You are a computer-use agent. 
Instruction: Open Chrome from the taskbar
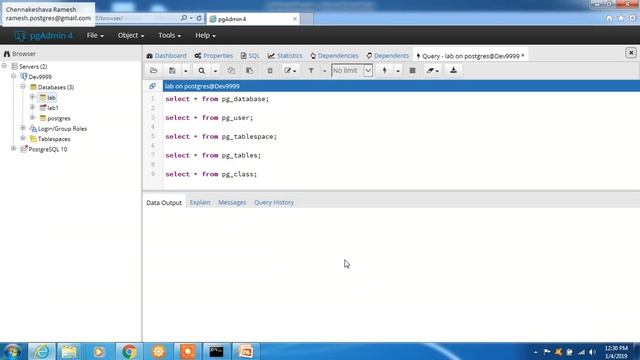pos(129,351)
